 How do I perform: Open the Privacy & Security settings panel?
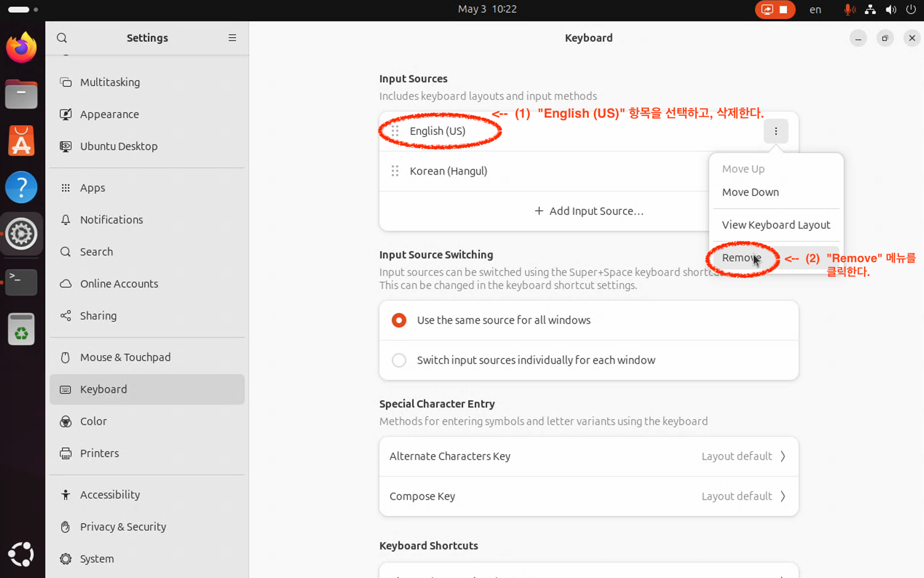pyautogui.click(x=123, y=526)
